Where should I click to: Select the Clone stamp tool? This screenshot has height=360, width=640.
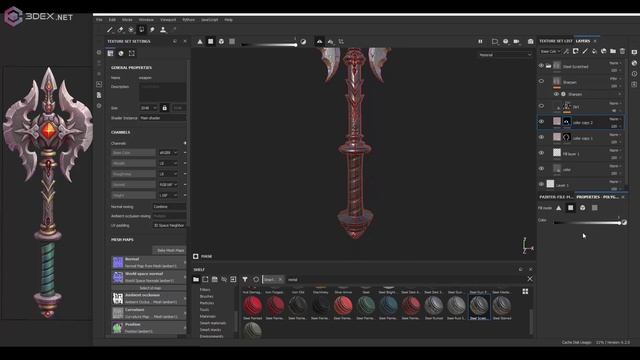tap(162, 30)
